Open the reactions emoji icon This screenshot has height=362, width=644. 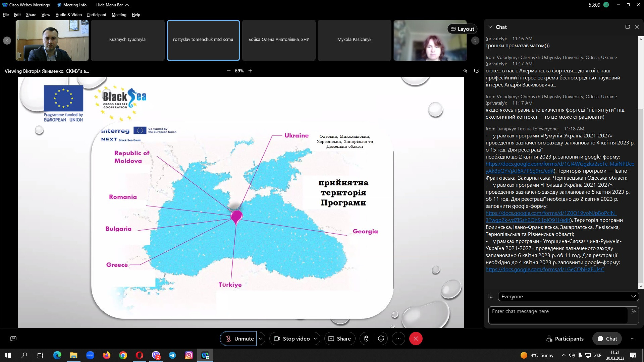[x=381, y=339]
